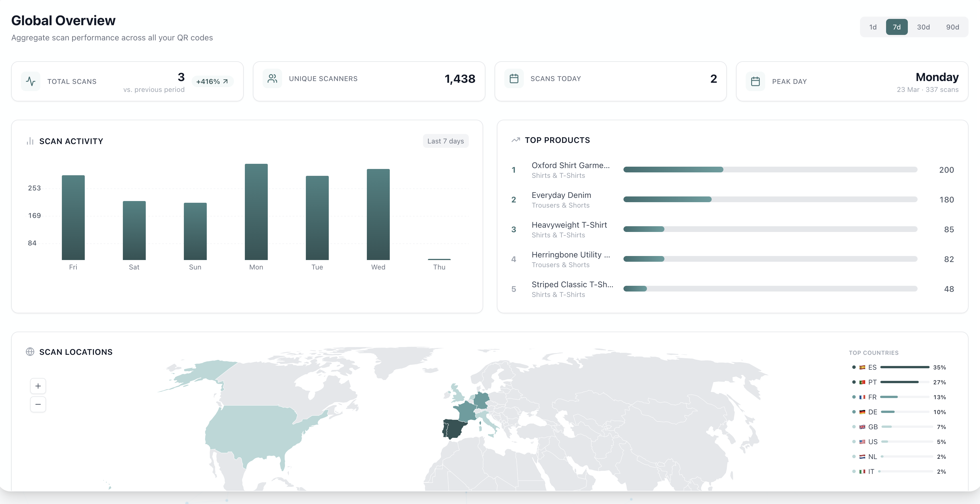
Task: Click the Peak Day calendar icon
Action: (x=756, y=81)
